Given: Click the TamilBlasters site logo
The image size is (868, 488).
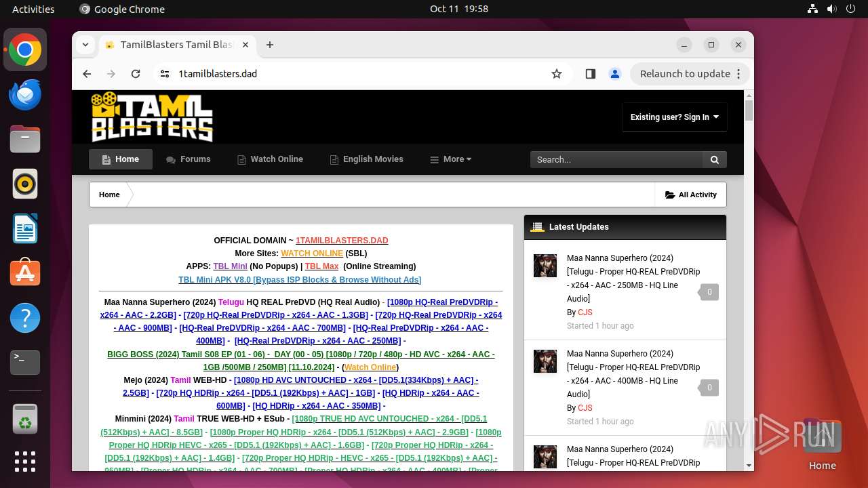Looking at the screenshot, I should click(153, 116).
